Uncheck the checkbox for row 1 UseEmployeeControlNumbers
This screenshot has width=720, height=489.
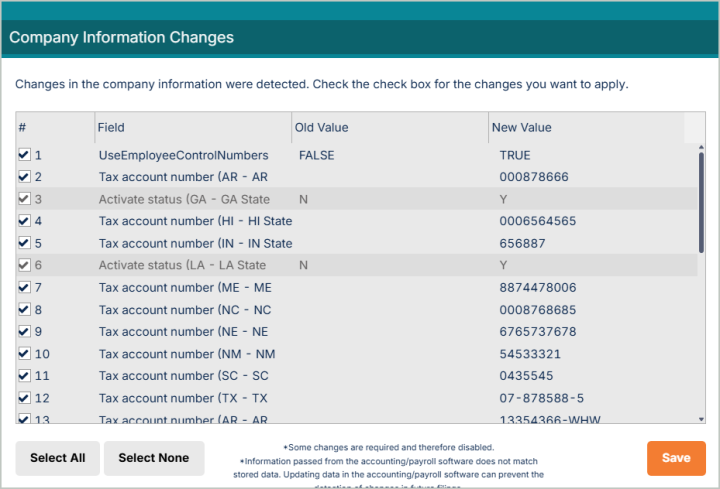coord(24,155)
